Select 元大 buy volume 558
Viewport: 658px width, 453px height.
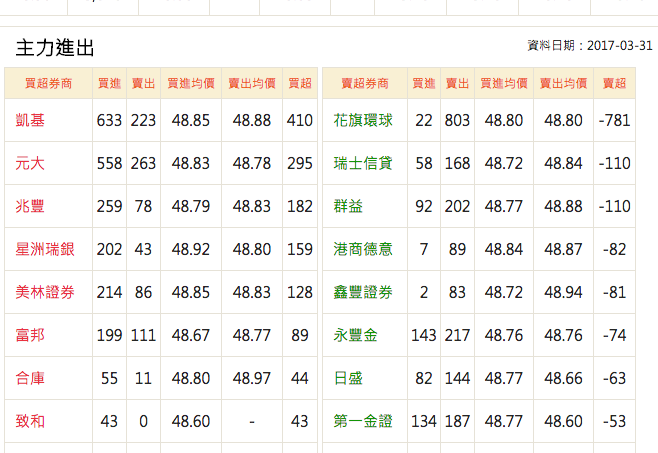coord(109,163)
